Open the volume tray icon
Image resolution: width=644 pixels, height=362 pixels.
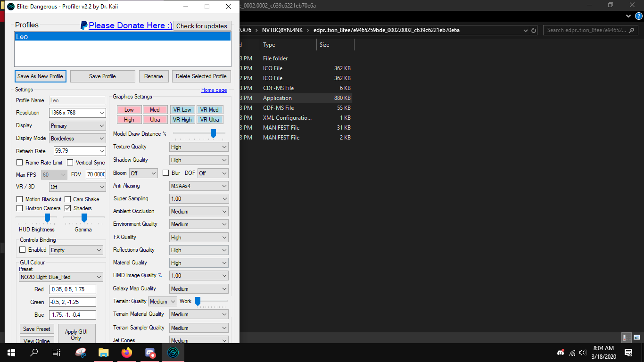[x=583, y=353]
